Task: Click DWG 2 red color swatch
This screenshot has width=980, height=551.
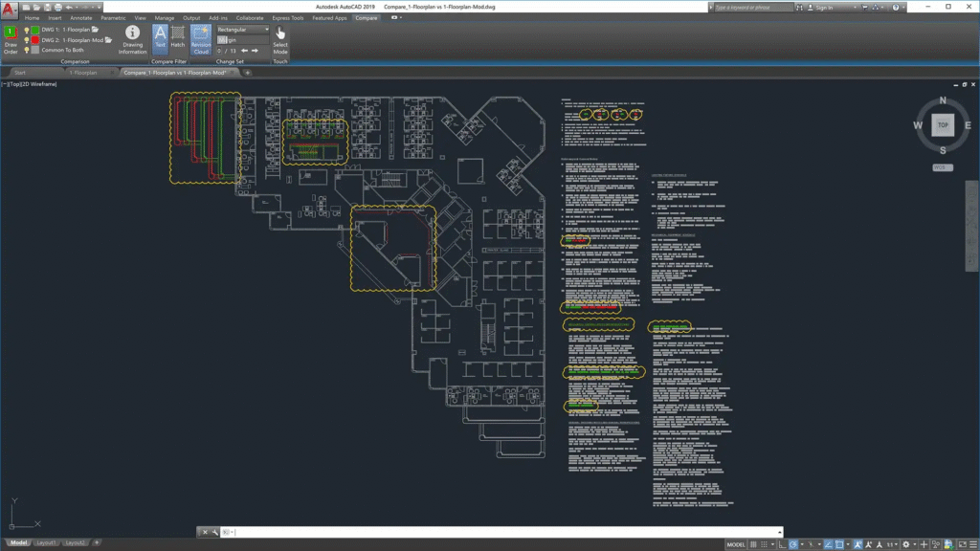Action: click(x=36, y=40)
